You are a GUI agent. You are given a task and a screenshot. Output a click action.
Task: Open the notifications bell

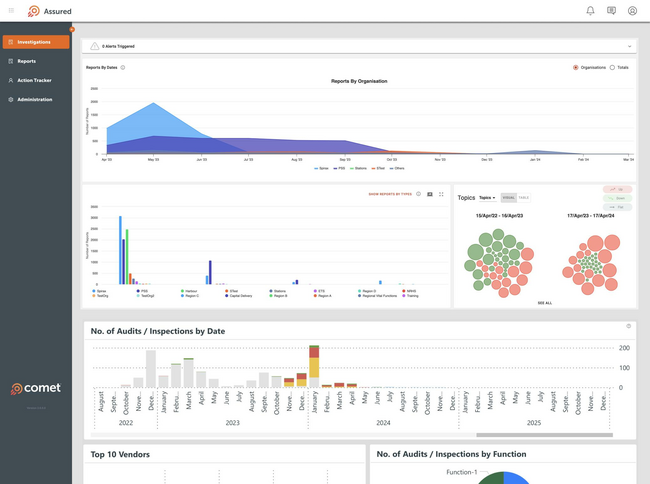590,11
